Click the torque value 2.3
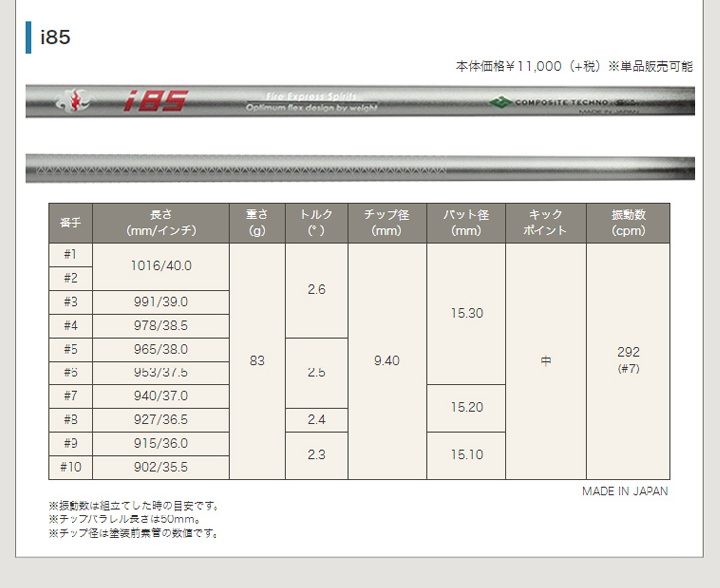The image size is (720, 588). pyautogui.click(x=317, y=455)
